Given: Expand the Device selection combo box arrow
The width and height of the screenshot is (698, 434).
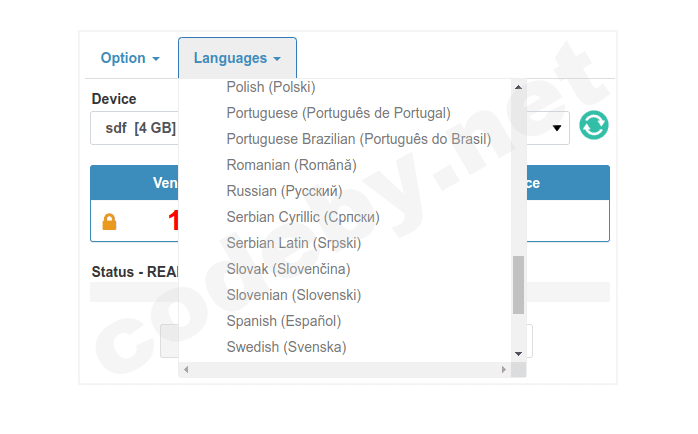Looking at the screenshot, I should pyautogui.click(x=557, y=128).
